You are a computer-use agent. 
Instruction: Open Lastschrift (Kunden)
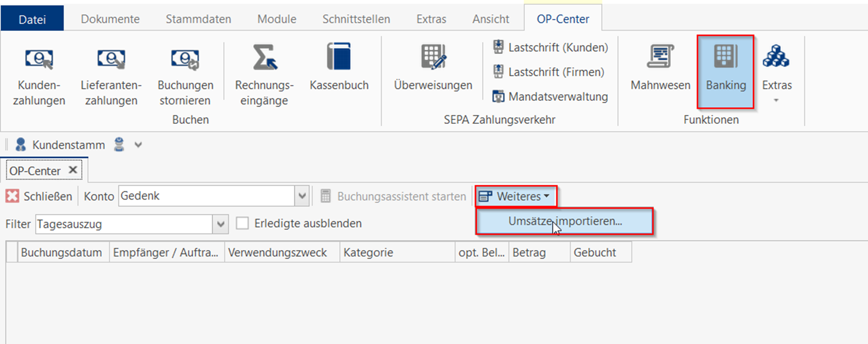(x=551, y=48)
